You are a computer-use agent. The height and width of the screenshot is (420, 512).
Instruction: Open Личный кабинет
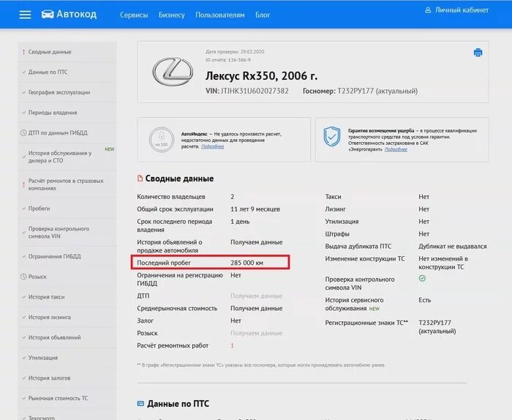click(462, 10)
